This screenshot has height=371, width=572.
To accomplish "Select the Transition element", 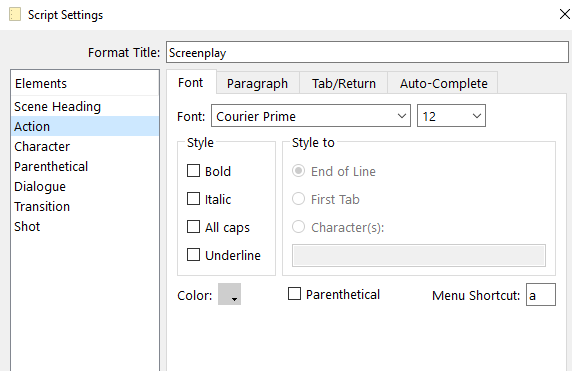I will [x=85, y=206].
